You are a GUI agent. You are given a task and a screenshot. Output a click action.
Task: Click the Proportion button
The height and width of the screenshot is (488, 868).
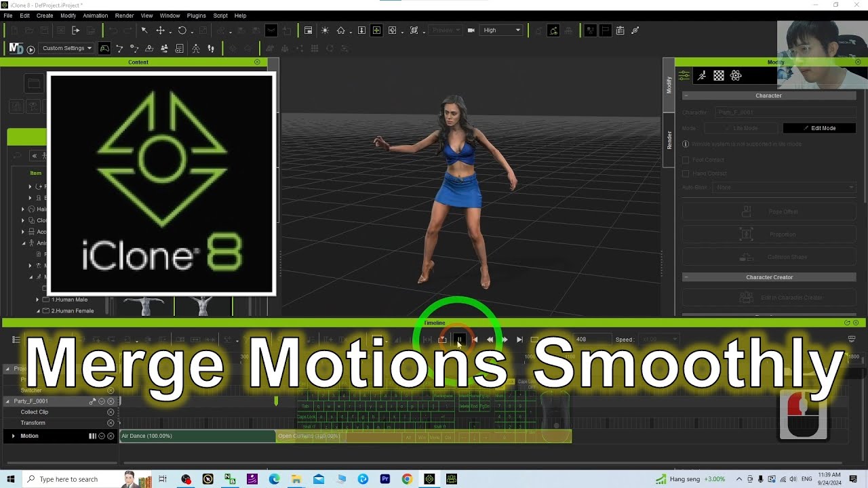click(769, 235)
